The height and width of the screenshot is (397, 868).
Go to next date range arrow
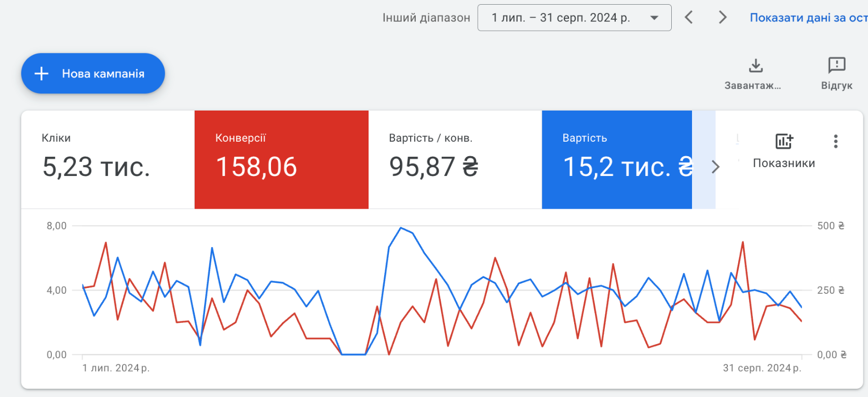(722, 17)
